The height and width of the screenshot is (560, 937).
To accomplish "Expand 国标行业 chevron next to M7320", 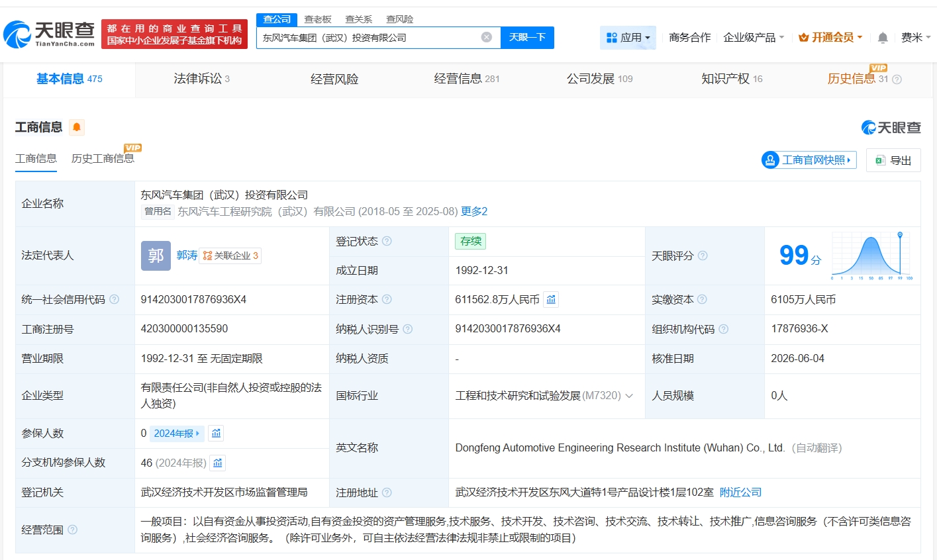I will [629, 396].
